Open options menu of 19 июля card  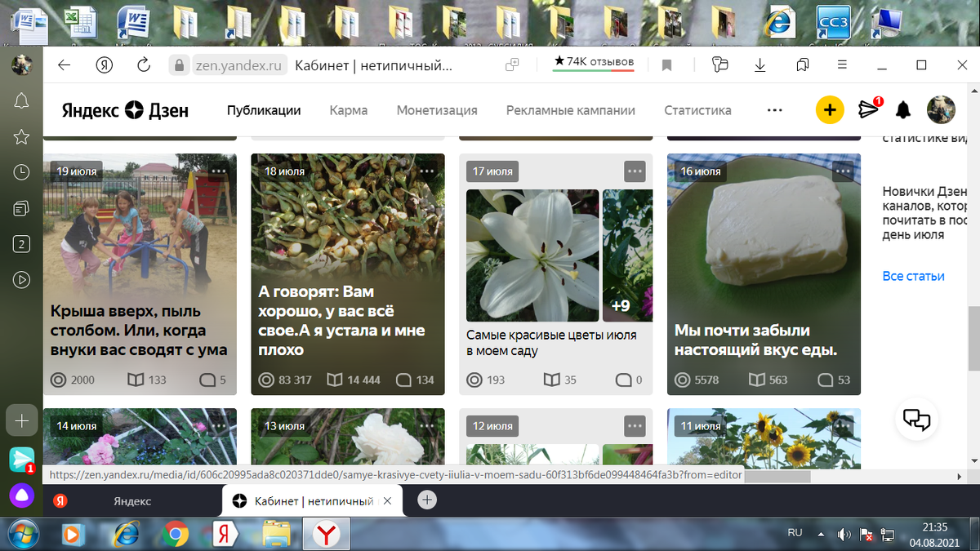[x=218, y=171]
